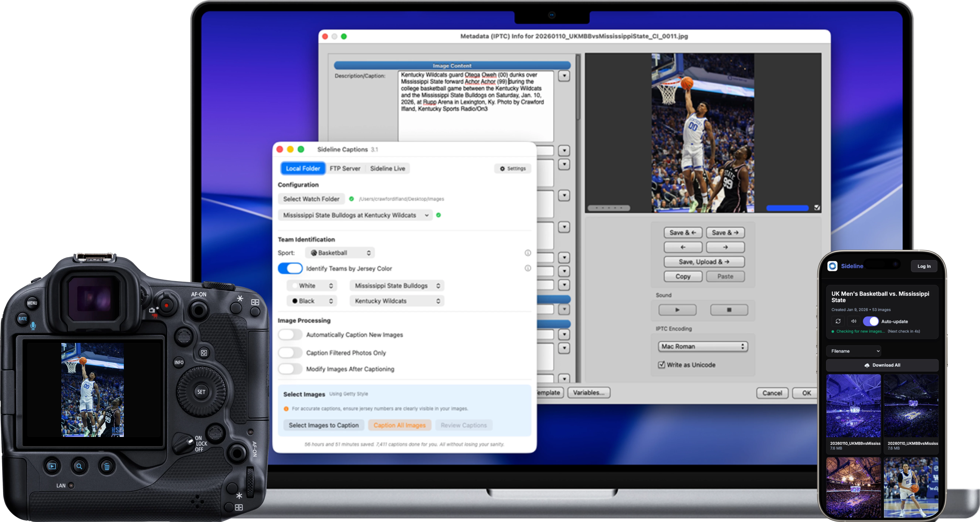Tap the refresh icon in the Sideline mobile app
980x522 pixels.
tap(838, 321)
